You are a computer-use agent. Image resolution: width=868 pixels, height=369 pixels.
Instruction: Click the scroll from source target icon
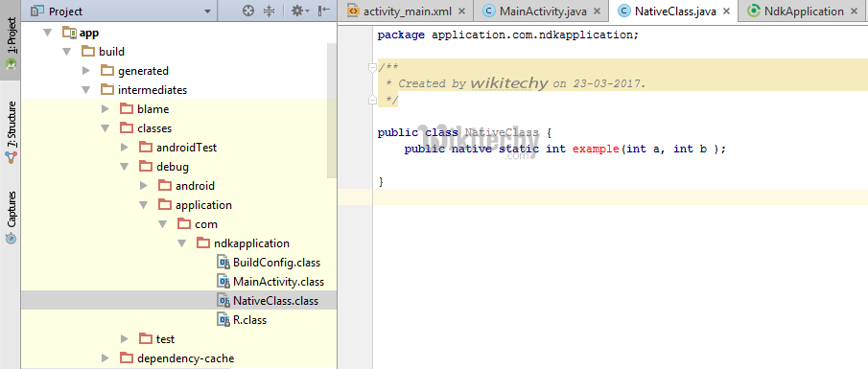pos(248,11)
